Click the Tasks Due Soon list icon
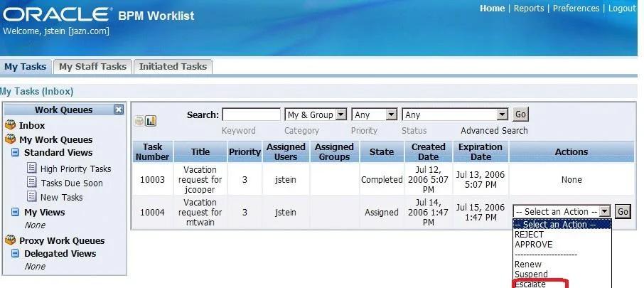This screenshot has width=644, height=288. pos(31,183)
